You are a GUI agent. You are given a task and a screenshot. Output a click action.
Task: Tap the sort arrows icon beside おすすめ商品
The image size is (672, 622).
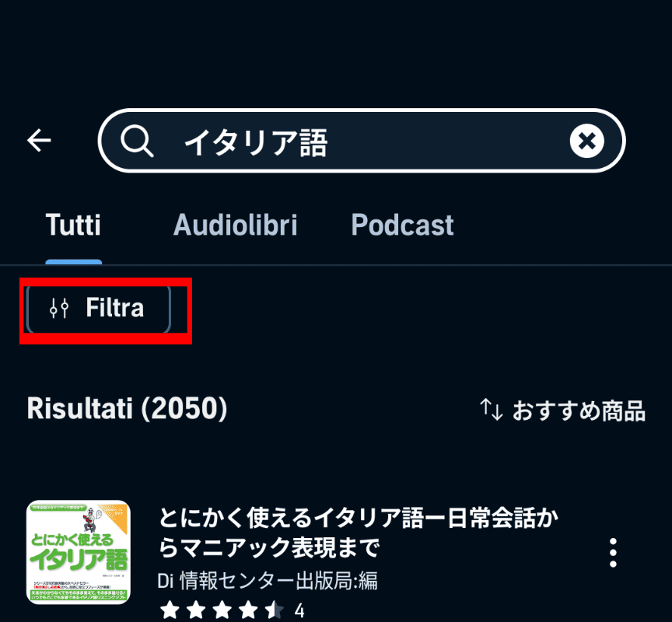click(492, 408)
